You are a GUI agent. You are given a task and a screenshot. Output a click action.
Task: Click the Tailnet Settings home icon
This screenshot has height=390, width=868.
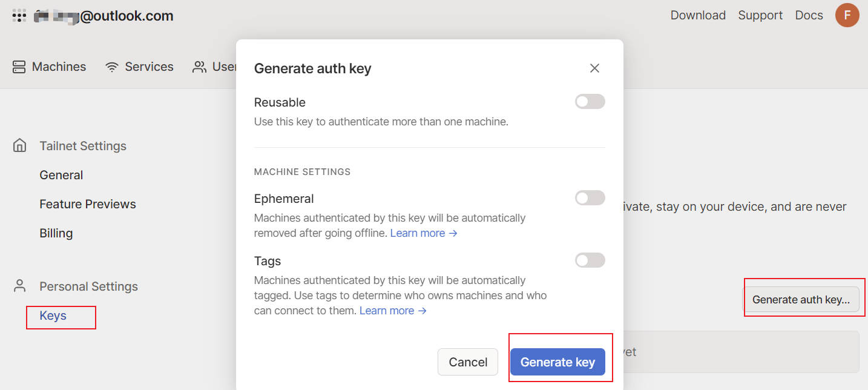[x=20, y=146]
